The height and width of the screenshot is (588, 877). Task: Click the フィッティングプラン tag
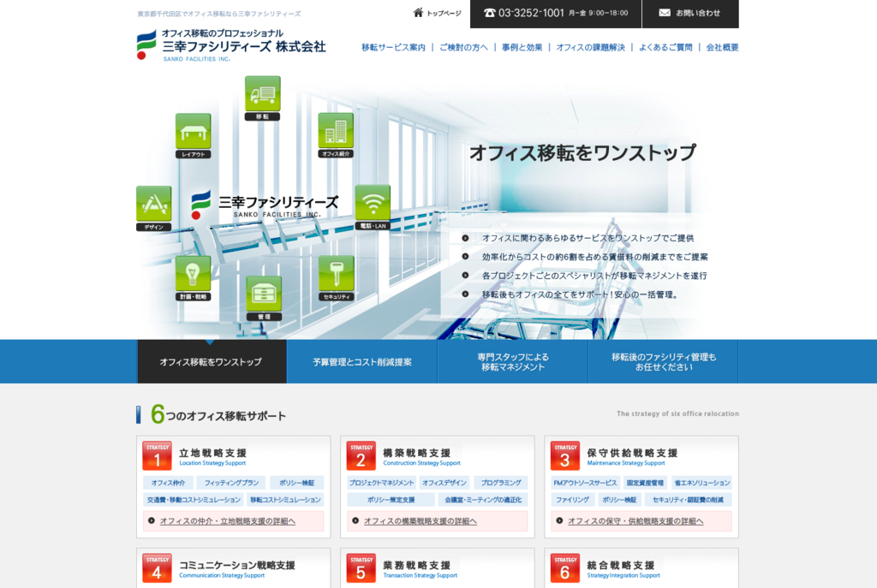(x=231, y=483)
